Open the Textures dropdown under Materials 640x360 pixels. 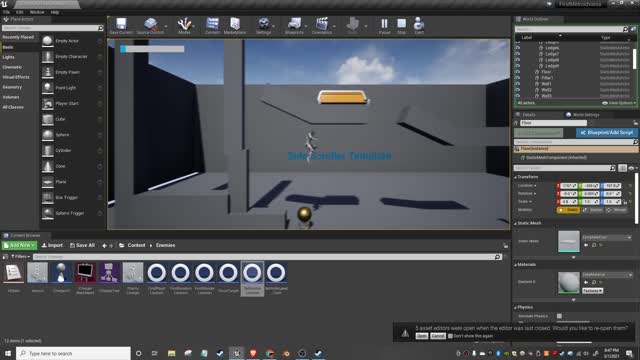[592, 291]
